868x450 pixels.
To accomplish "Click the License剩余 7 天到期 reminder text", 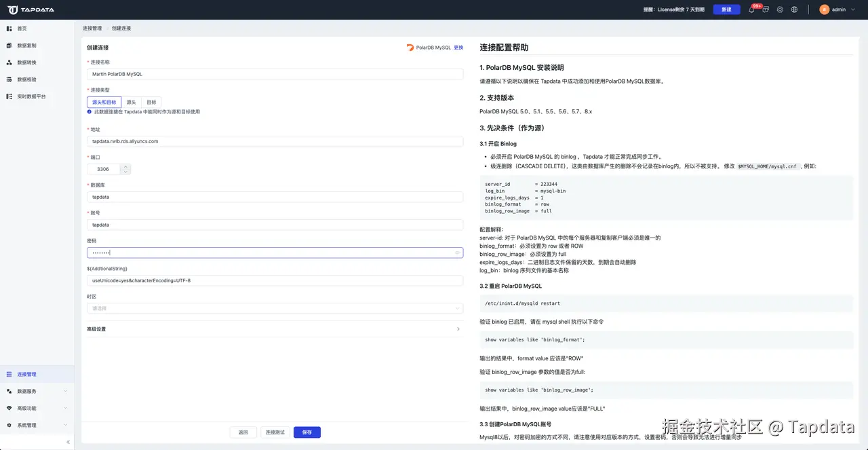I will point(675,10).
